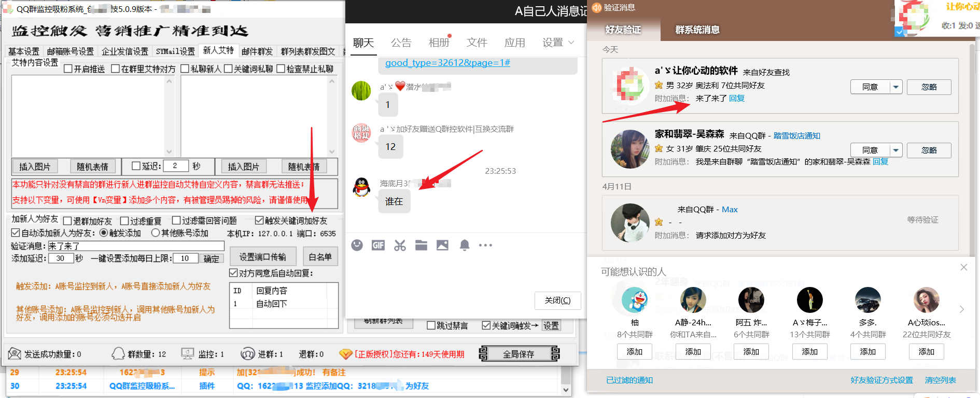Select the 自动回下 reply row
Viewport: 980px width, 398px height.
pyautogui.click(x=283, y=304)
